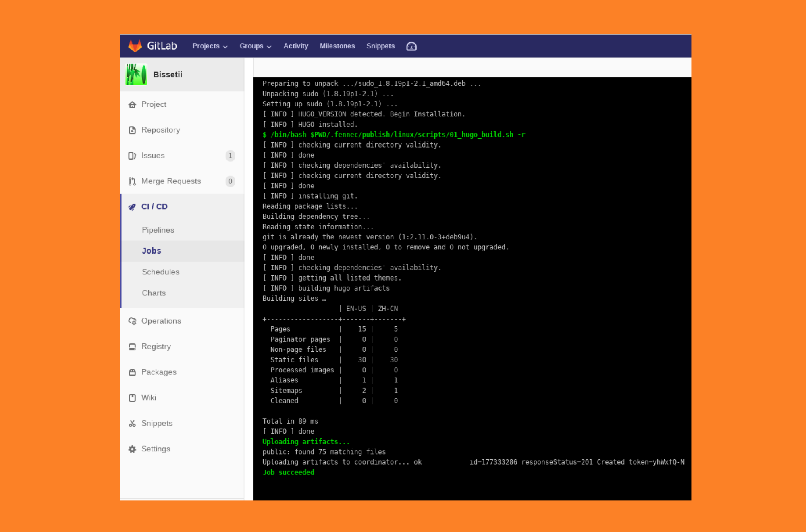Click the GitLab fox logo icon

(135, 46)
